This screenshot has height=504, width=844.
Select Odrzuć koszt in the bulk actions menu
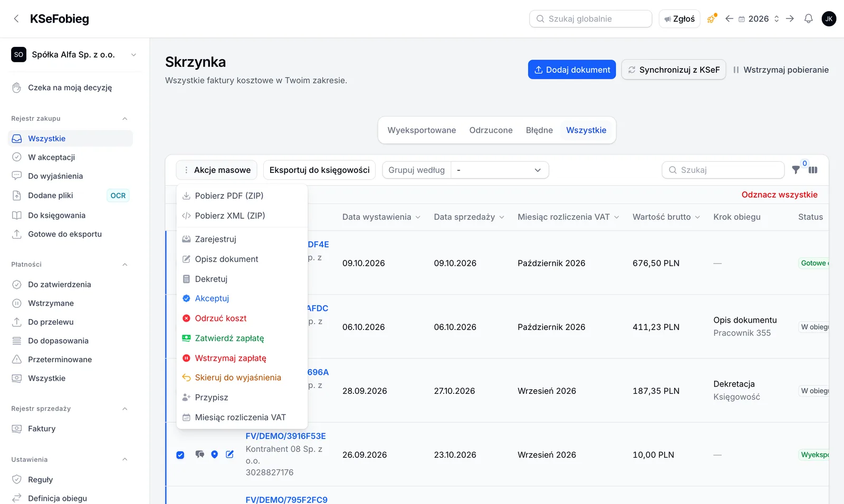click(x=242, y=318)
